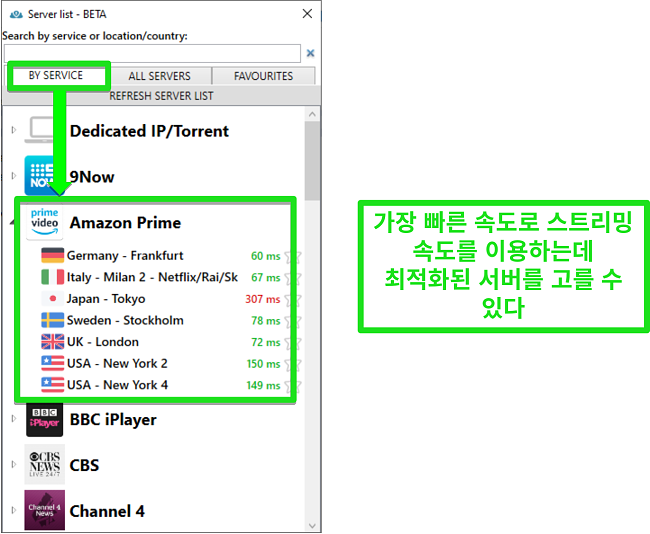Click the flag for USA - New York 4
The image size is (650, 534).
53,385
